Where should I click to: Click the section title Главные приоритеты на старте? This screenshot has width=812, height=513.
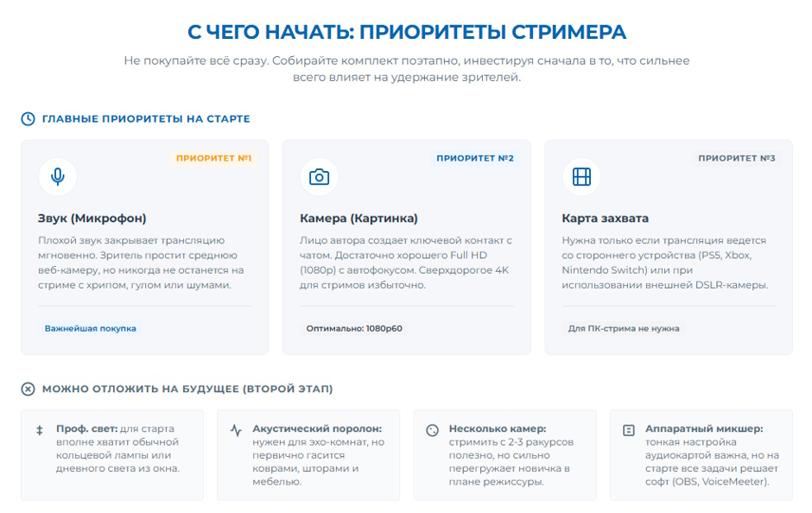point(146,119)
